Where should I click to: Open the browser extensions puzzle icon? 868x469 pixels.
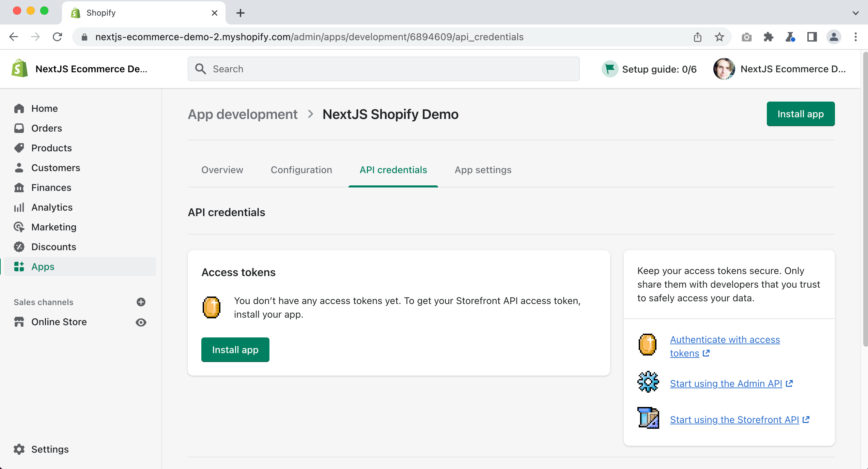pyautogui.click(x=769, y=37)
